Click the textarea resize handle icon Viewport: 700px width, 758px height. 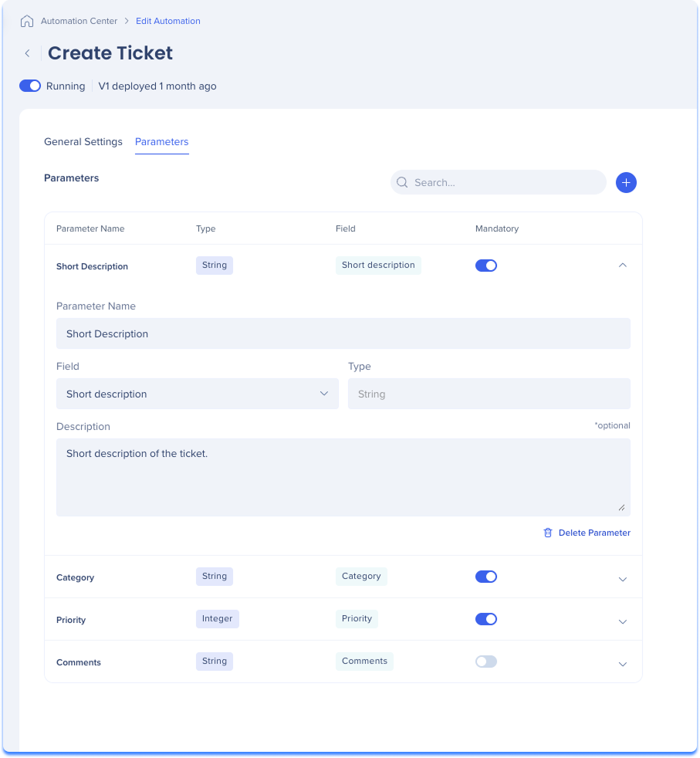point(622,508)
